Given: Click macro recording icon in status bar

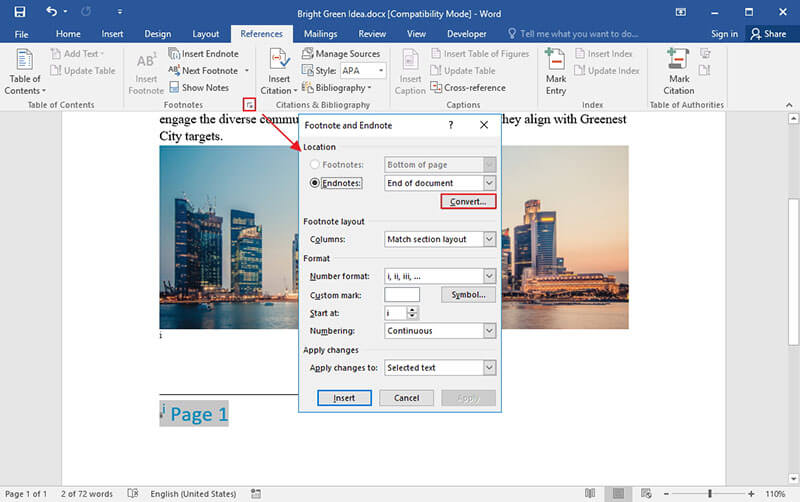Looking at the screenshot, I should coord(256,493).
